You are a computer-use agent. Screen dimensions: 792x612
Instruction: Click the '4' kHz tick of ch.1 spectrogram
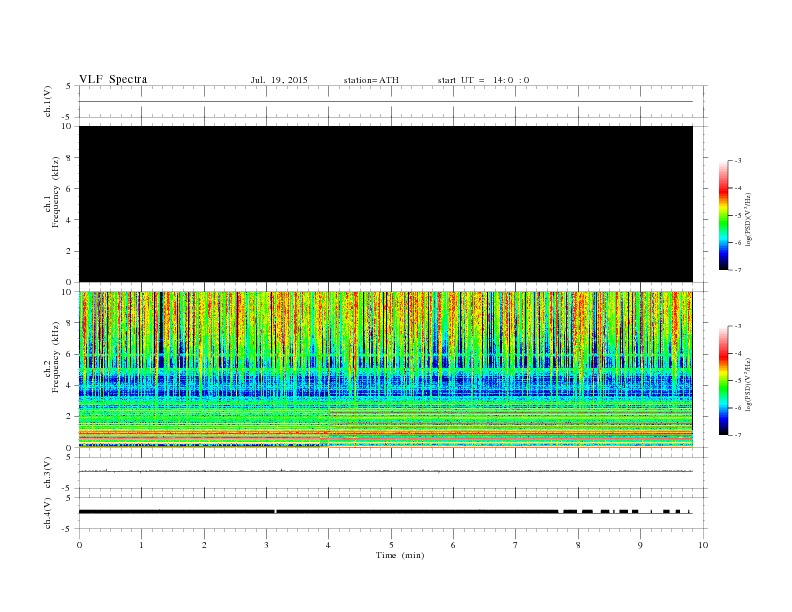point(70,220)
